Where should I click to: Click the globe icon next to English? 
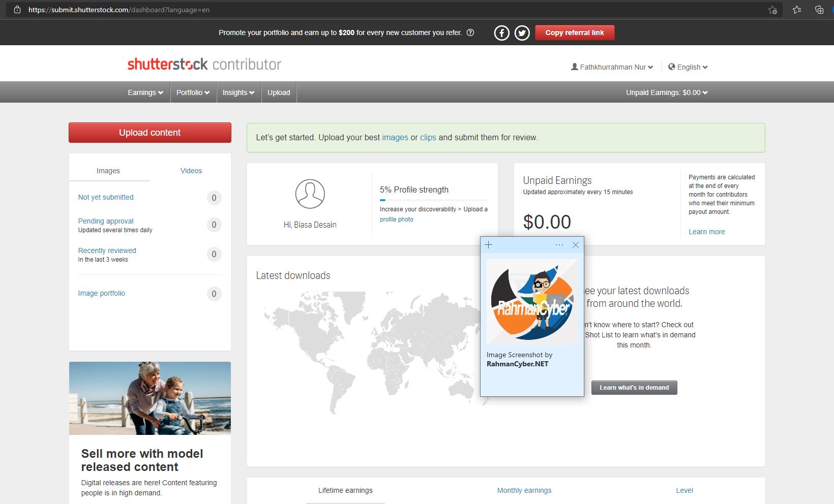671,67
